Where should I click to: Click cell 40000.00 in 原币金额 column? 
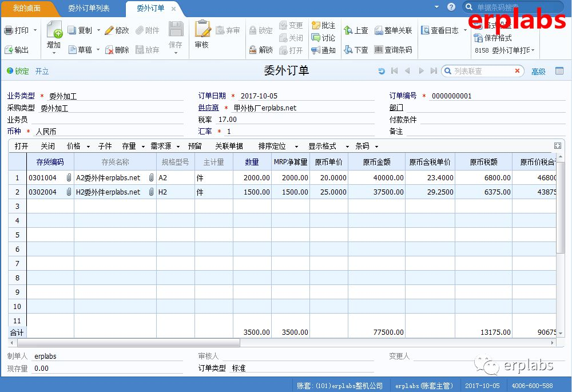[376, 178]
